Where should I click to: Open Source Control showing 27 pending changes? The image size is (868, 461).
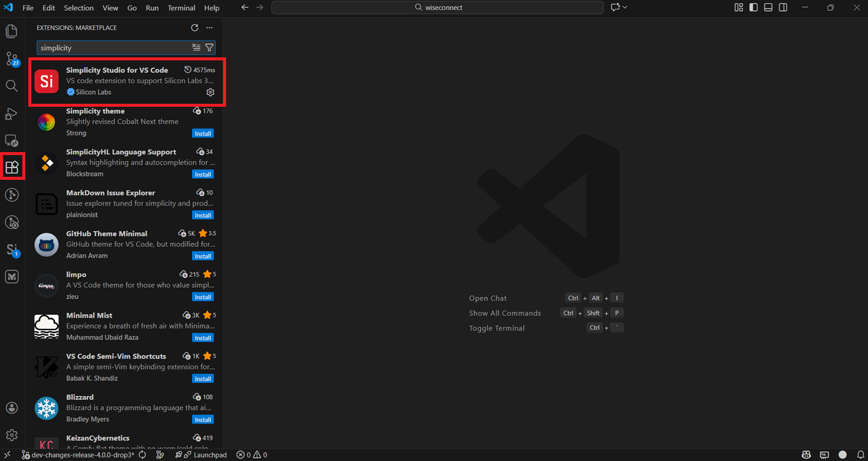coord(12,59)
